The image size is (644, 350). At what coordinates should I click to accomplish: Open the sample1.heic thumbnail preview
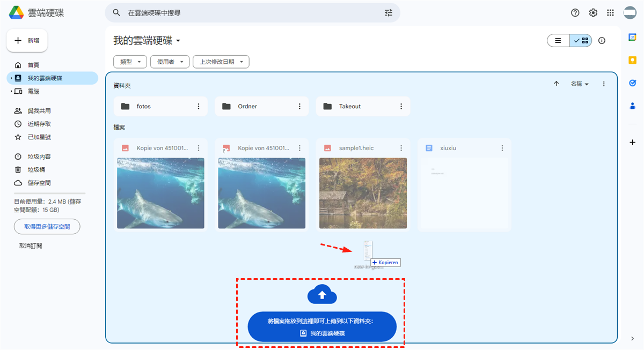[363, 193]
